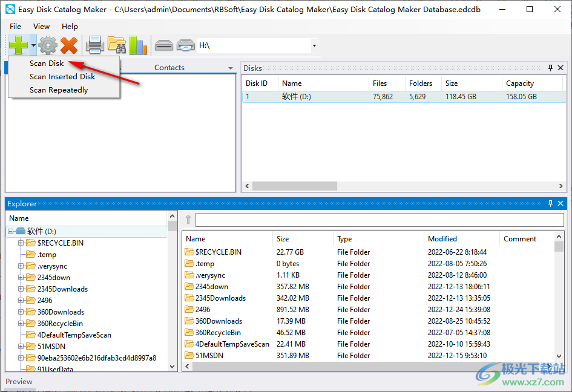Sort file list by Modified column
The height and width of the screenshot is (392, 572).
coord(462,239)
